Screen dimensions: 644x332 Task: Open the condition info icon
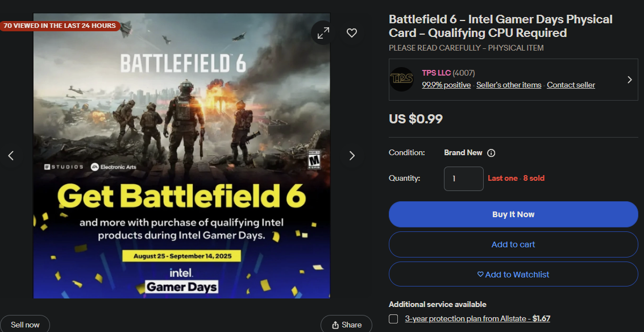491,153
